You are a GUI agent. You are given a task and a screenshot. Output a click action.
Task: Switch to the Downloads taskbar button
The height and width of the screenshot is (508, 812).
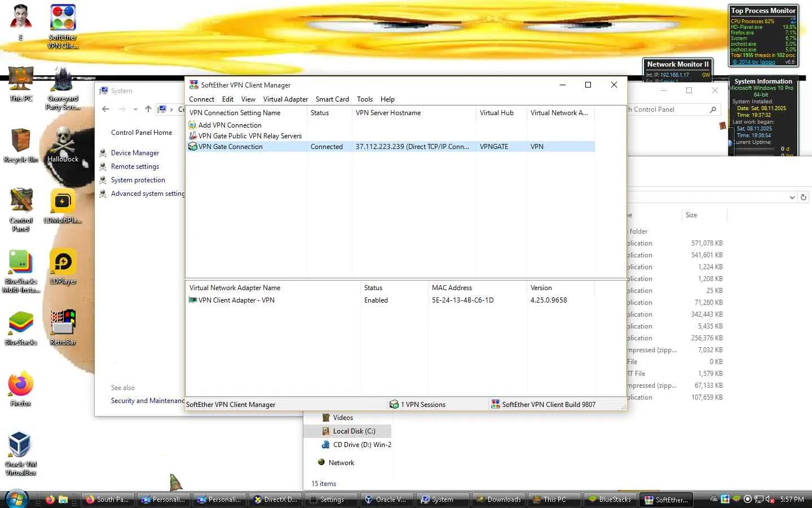[x=499, y=500]
